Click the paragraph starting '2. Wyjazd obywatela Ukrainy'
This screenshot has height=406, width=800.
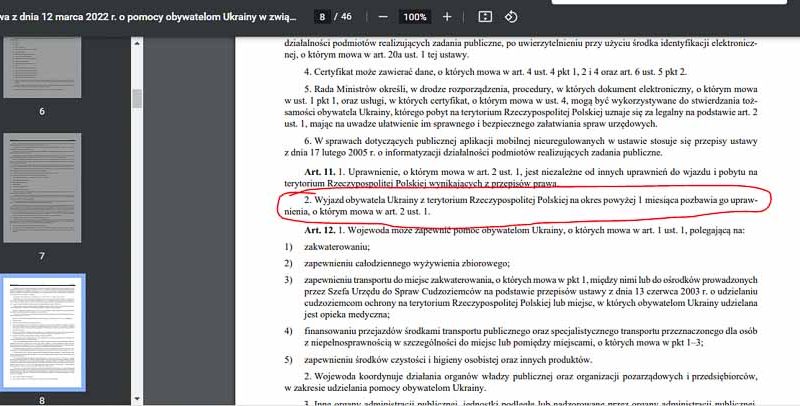point(521,206)
